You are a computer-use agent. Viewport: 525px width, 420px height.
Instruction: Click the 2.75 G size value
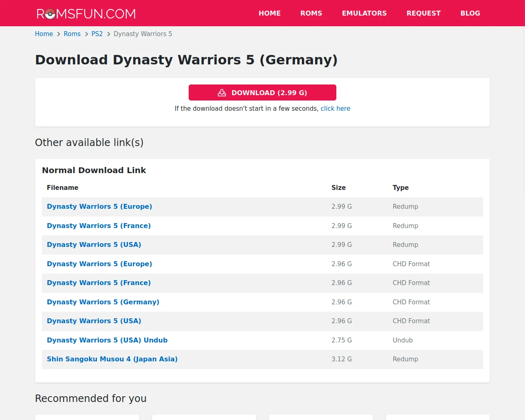coord(342,340)
